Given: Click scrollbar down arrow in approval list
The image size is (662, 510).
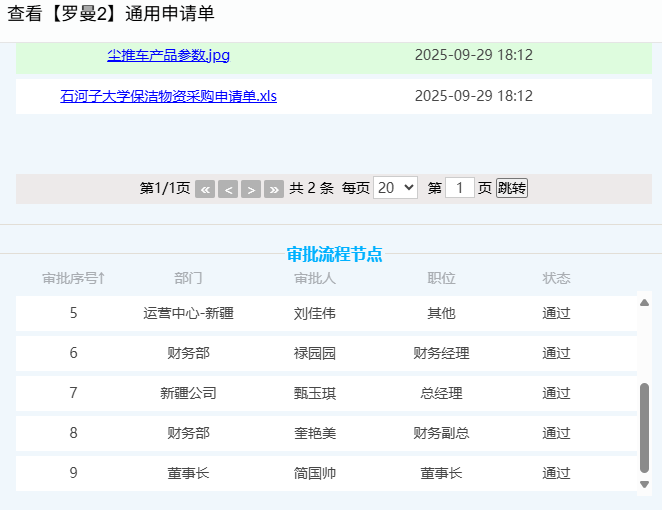Looking at the screenshot, I should [644, 484].
